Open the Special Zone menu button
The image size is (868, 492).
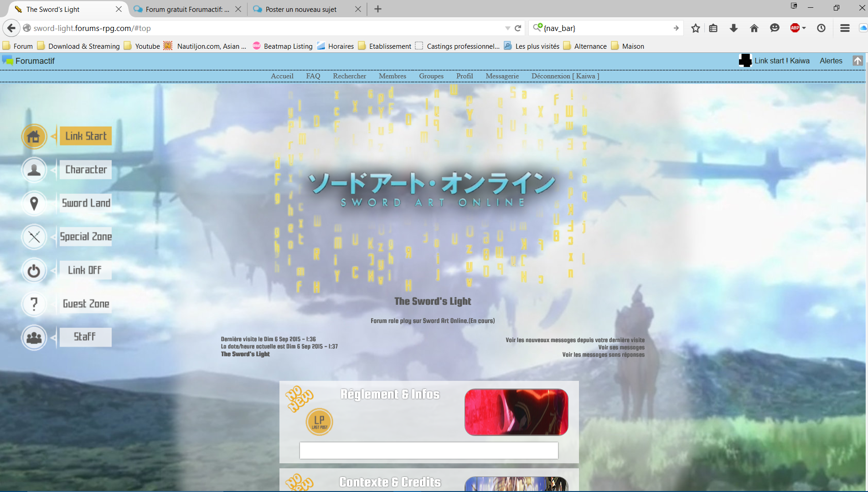pyautogui.click(x=86, y=236)
